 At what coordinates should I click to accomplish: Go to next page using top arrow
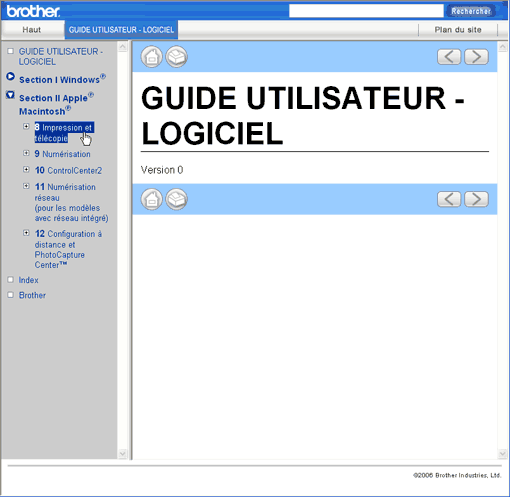[476, 57]
